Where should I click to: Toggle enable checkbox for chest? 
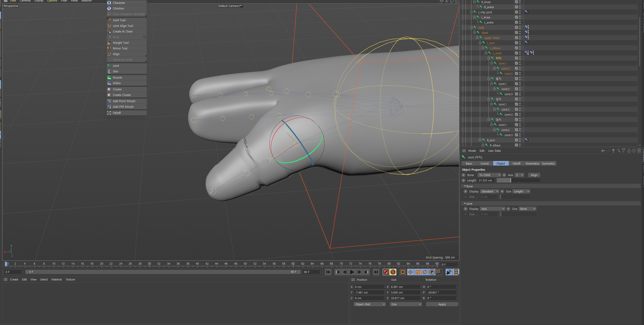point(516,32)
